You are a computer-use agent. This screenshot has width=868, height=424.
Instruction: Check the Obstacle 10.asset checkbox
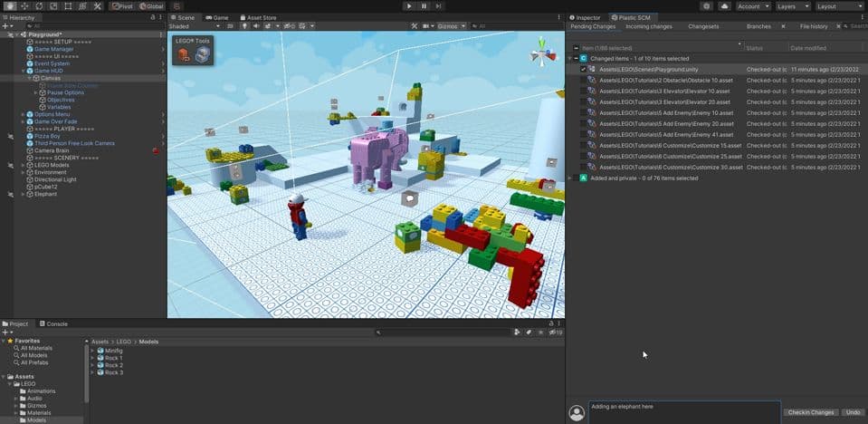click(583, 80)
